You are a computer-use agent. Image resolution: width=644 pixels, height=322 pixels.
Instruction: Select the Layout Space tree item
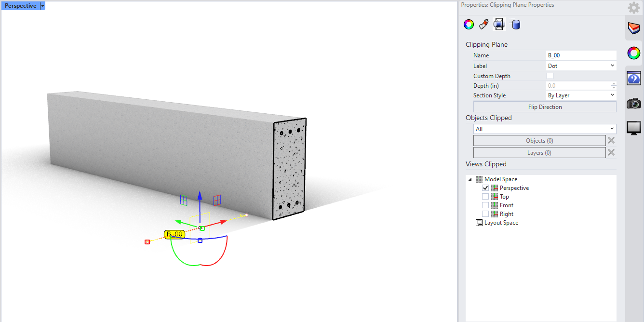pos(501,223)
